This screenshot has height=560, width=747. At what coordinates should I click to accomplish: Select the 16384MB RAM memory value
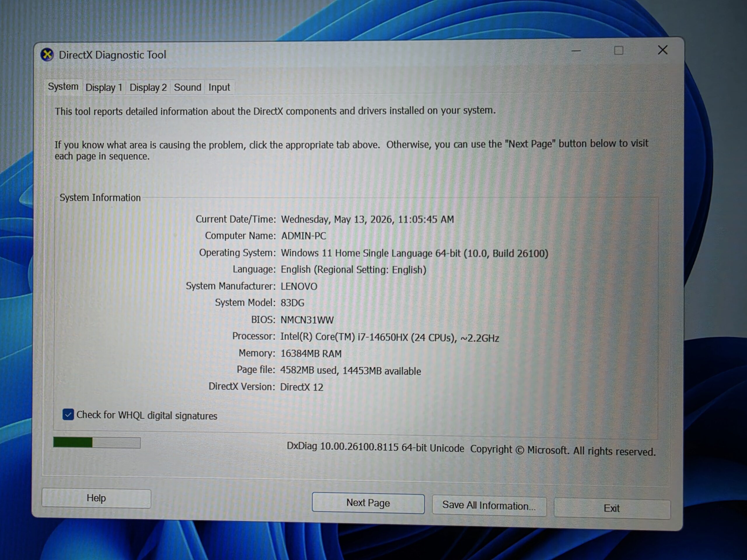tap(311, 353)
